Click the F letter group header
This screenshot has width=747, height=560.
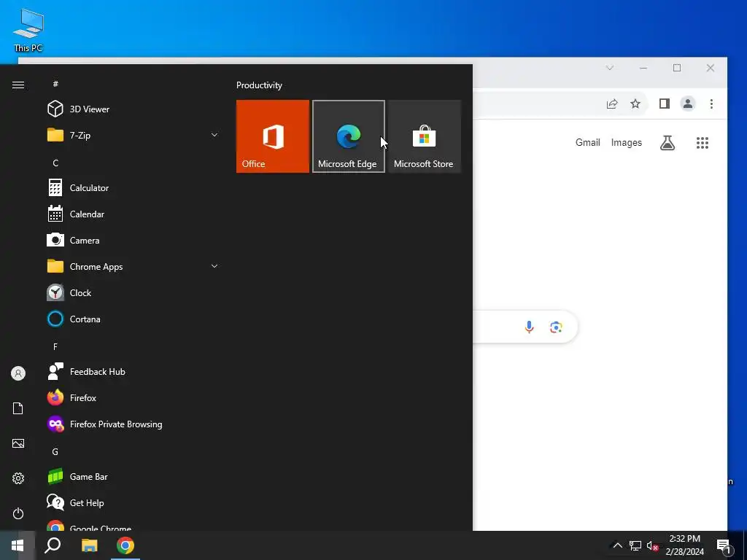(55, 346)
